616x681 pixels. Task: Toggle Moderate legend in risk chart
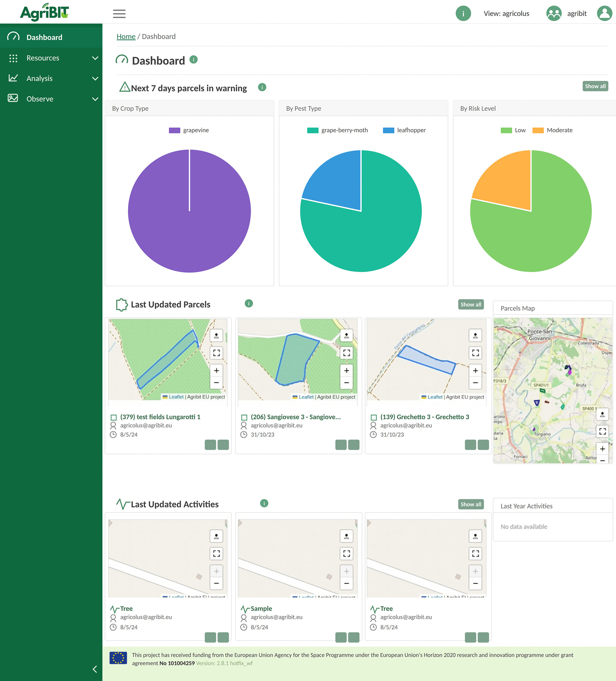coord(552,130)
